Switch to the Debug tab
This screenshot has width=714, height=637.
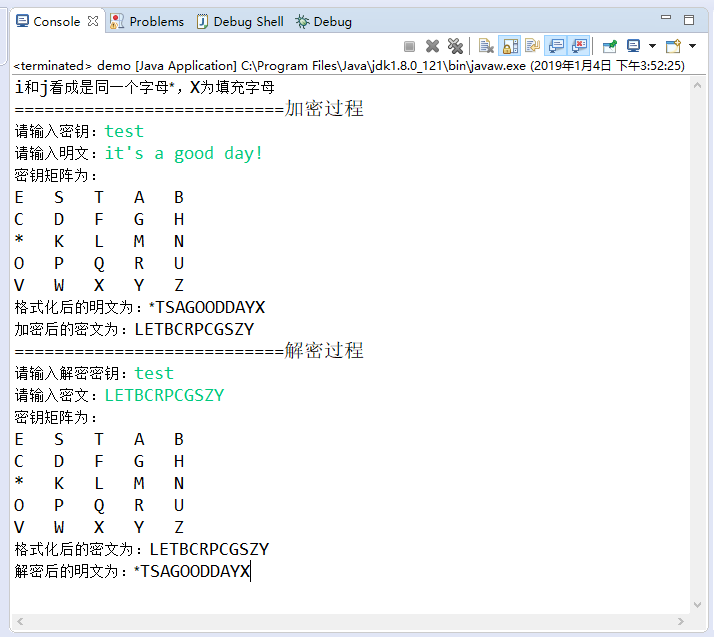324,21
